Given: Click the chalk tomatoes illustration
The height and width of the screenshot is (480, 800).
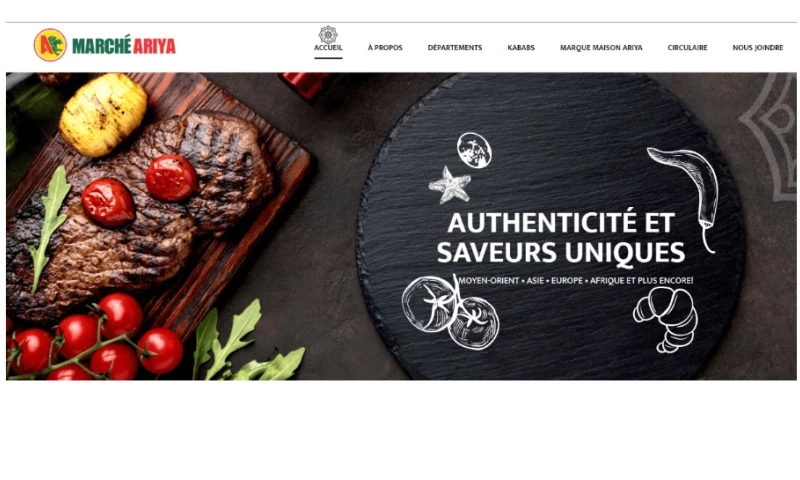Looking at the screenshot, I should pos(451,312).
